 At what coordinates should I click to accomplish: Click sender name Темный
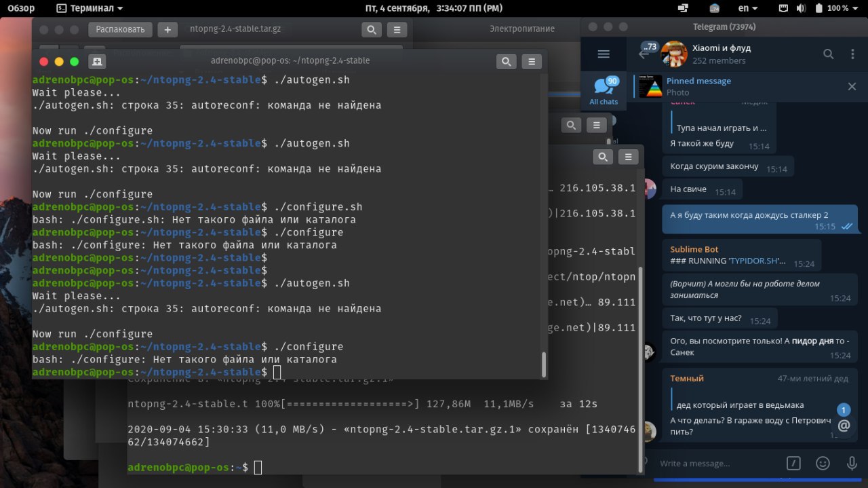click(x=687, y=378)
